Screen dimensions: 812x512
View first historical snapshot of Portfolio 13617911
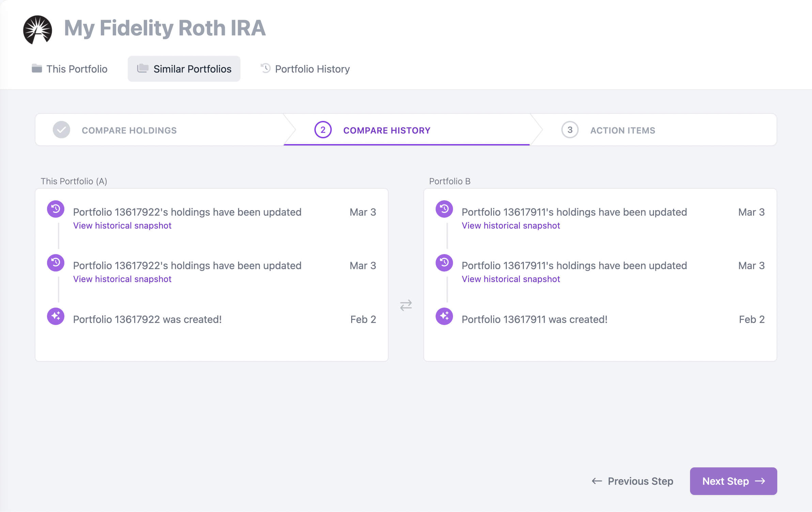point(511,226)
